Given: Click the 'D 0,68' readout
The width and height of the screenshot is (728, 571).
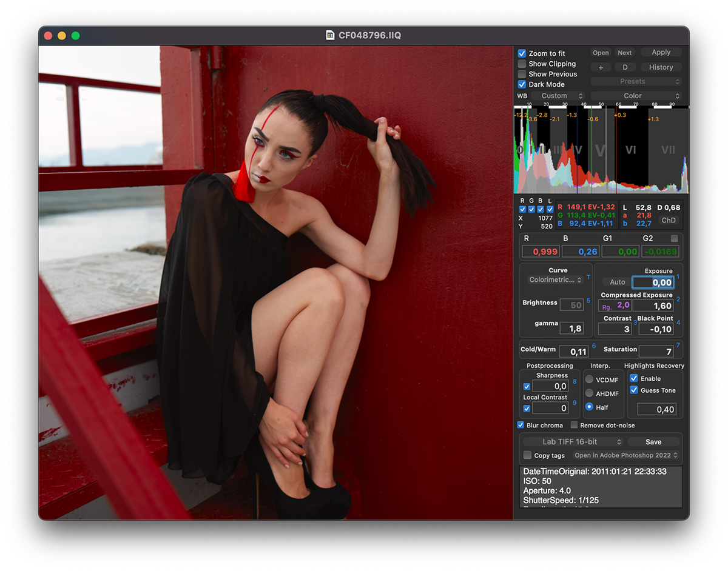Looking at the screenshot, I should 669,207.
